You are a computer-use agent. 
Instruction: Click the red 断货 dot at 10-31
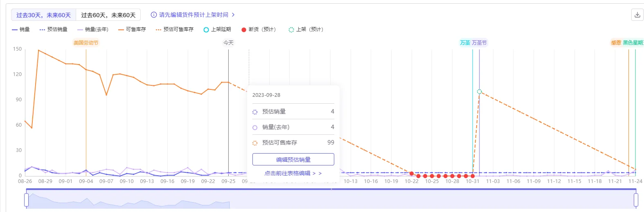pos(473,176)
